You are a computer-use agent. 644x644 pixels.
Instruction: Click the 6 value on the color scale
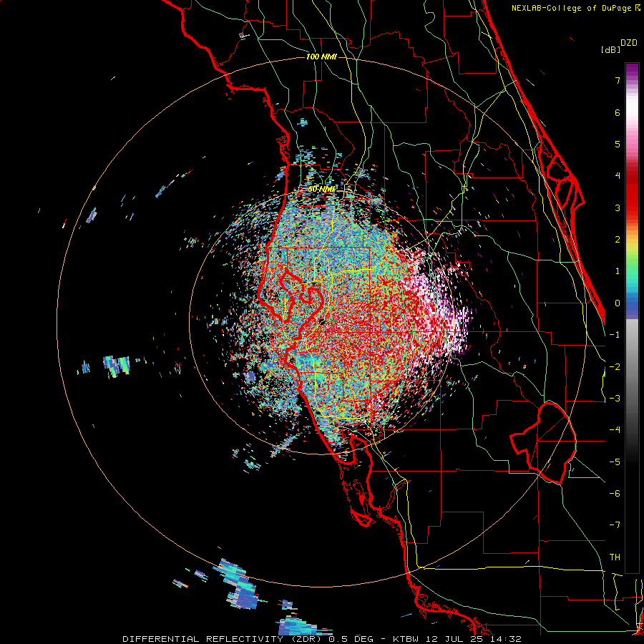coord(618,112)
